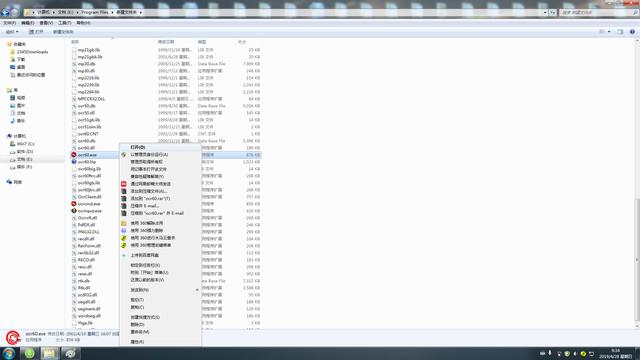Image resolution: width=640 pixels, height=360 pixels.
Task: Click the Forward navigation arrow
Action: point(15,12)
